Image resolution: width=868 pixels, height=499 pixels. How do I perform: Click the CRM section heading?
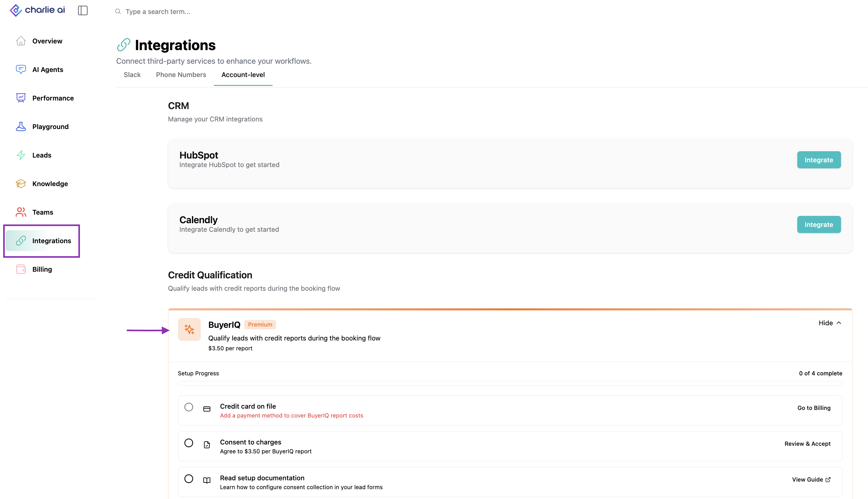coord(178,106)
